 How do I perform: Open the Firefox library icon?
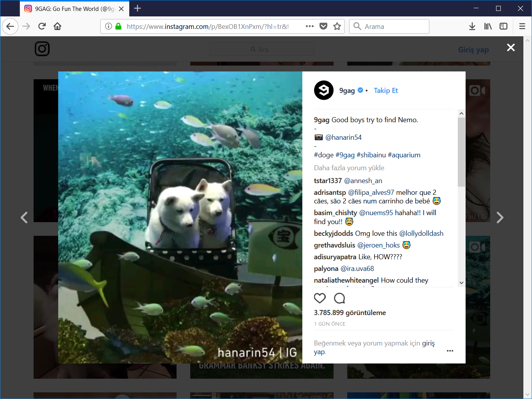[488, 26]
